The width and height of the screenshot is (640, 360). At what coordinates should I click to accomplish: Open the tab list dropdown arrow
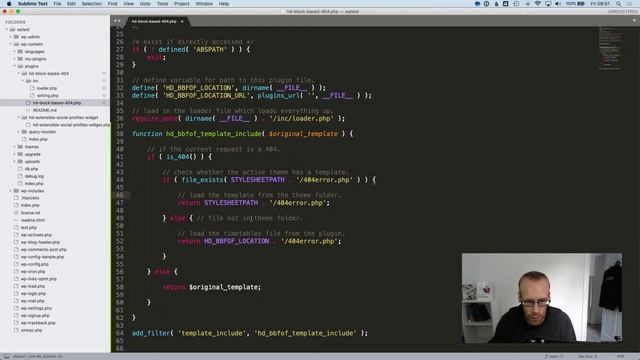(634, 20)
